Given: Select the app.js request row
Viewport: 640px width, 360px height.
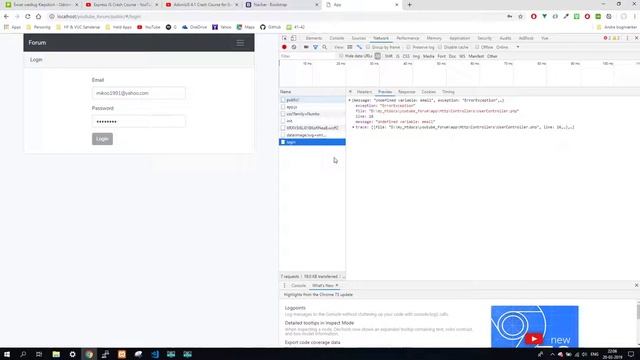Looking at the screenshot, I should (312, 107).
